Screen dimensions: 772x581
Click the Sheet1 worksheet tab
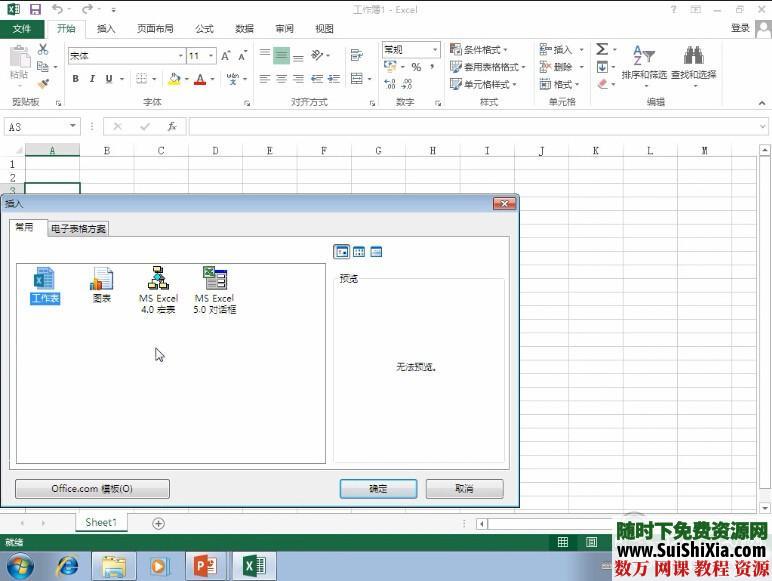[101, 522]
